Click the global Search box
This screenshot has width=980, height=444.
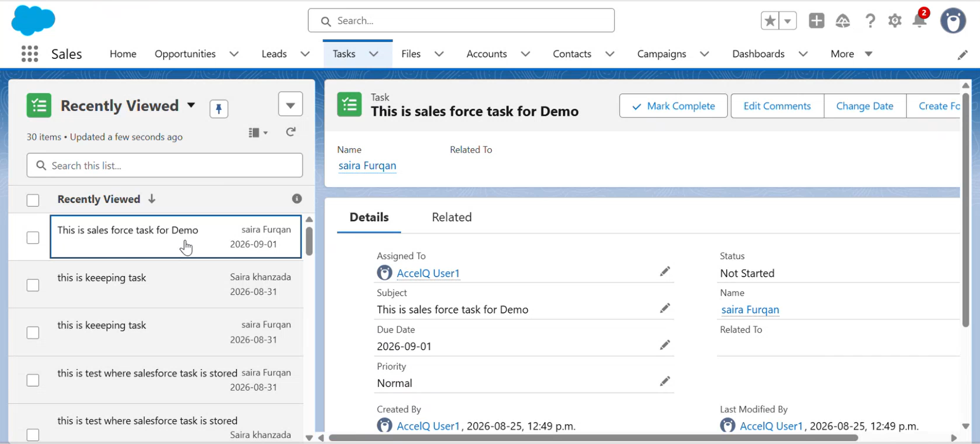coord(461,20)
